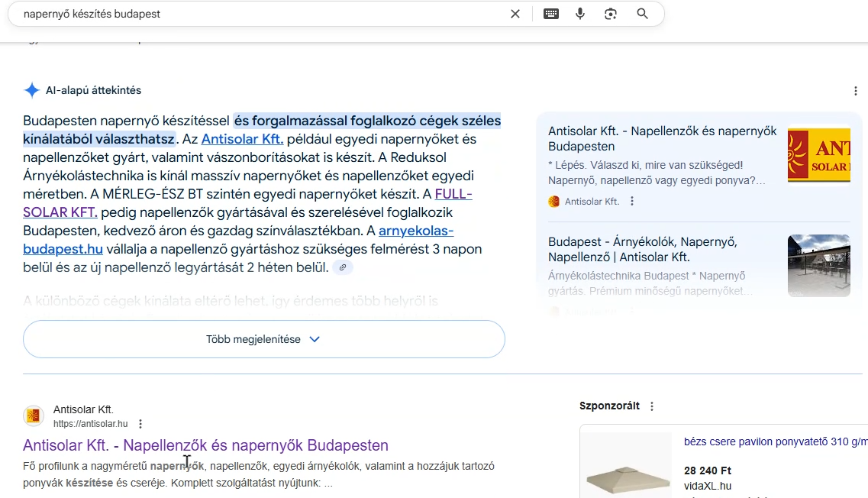Click the Antisolar Kft. favicon in results
This screenshot has height=498, width=868.
pyautogui.click(x=34, y=416)
